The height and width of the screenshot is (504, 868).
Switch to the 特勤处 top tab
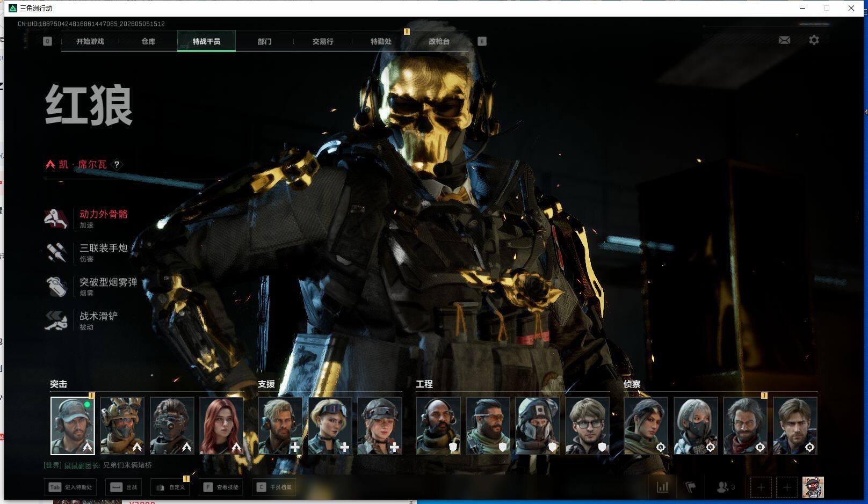pyautogui.click(x=381, y=41)
